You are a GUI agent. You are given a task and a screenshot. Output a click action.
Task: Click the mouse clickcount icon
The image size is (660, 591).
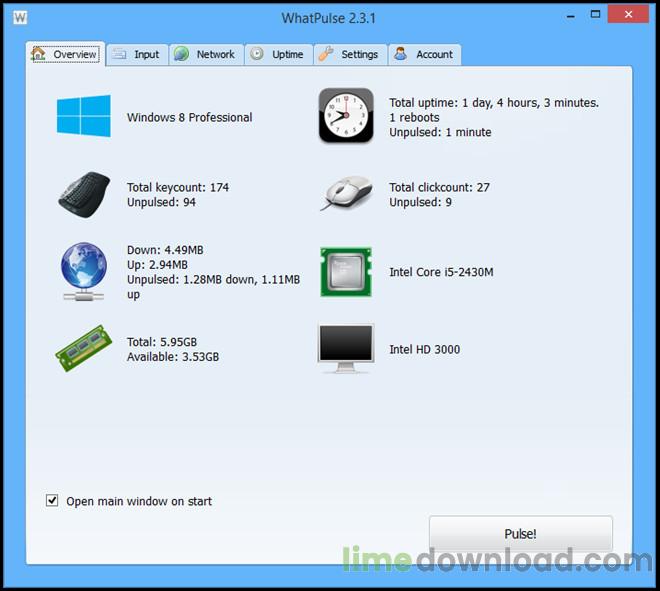pos(346,193)
